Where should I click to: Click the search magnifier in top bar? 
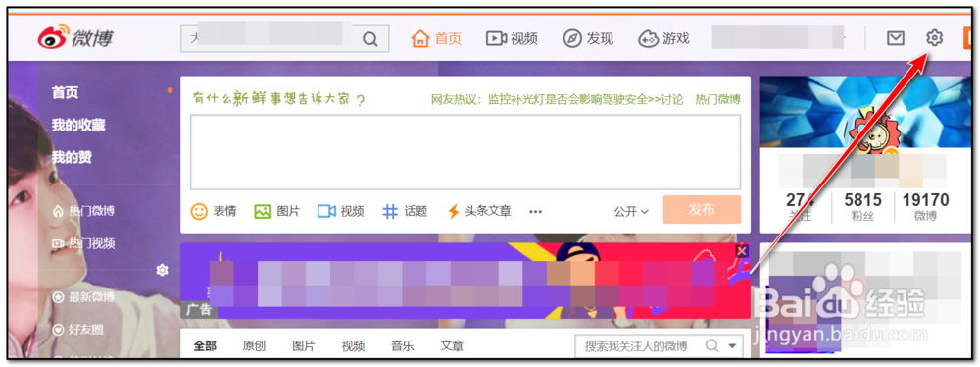pos(370,39)
